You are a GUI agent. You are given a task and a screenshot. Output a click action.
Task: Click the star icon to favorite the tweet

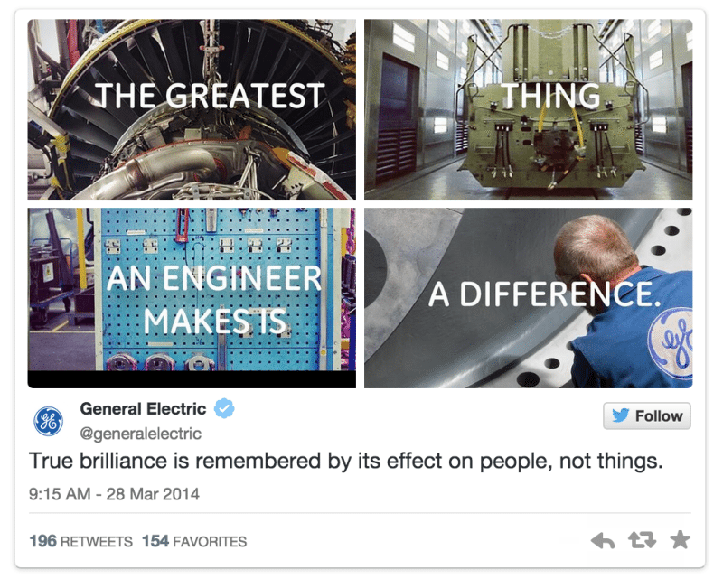[x=680, y=540]
